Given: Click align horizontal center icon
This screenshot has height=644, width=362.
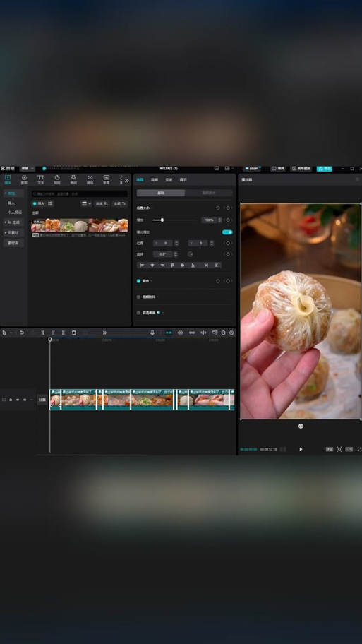Looking at the screenshot, I should 152,266.
